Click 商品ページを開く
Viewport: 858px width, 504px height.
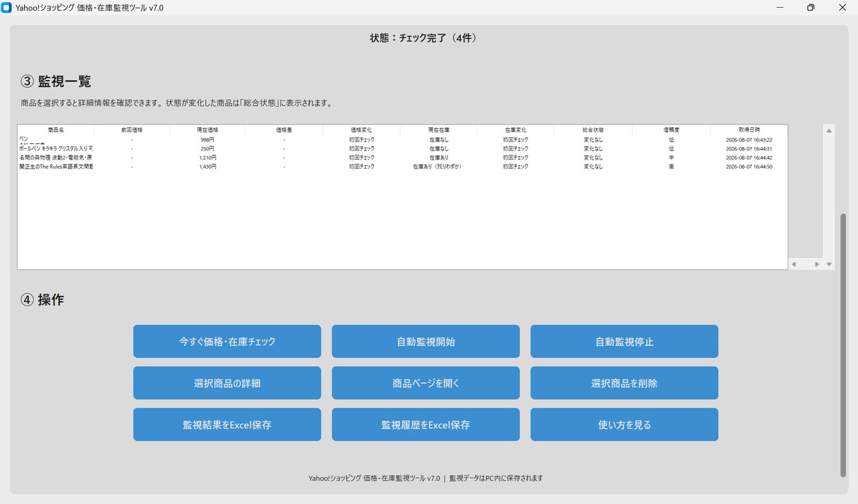425,383
